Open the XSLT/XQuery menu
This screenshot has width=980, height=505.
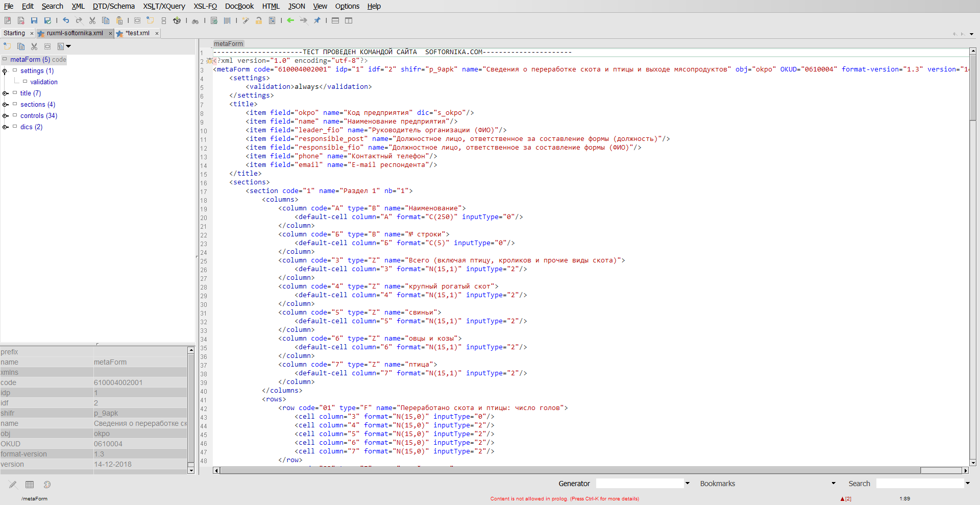click(164, 6)
